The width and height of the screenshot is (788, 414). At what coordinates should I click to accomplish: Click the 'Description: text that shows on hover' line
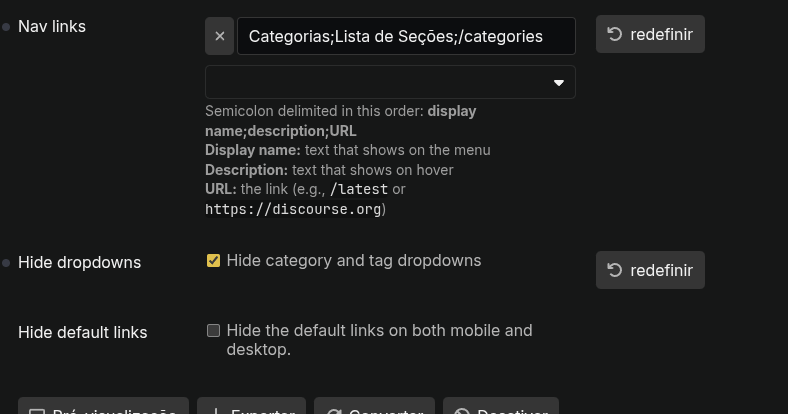coord(329,170)
